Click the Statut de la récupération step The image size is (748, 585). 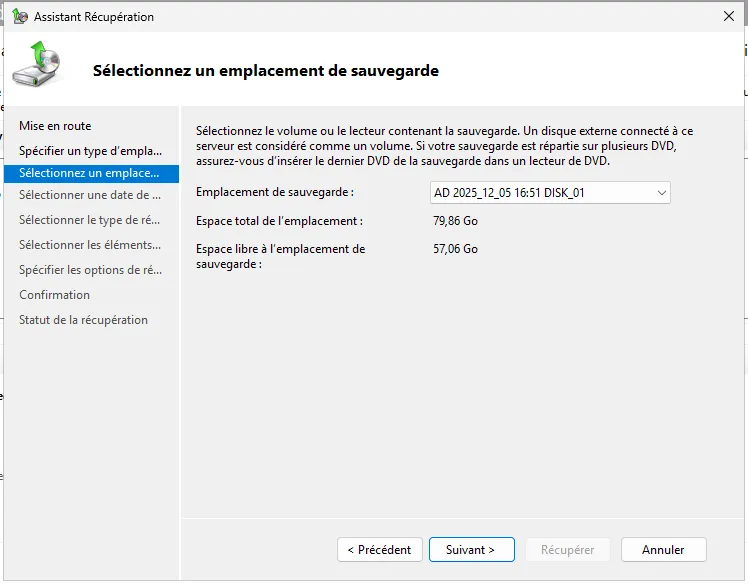(x=83, y=320)
